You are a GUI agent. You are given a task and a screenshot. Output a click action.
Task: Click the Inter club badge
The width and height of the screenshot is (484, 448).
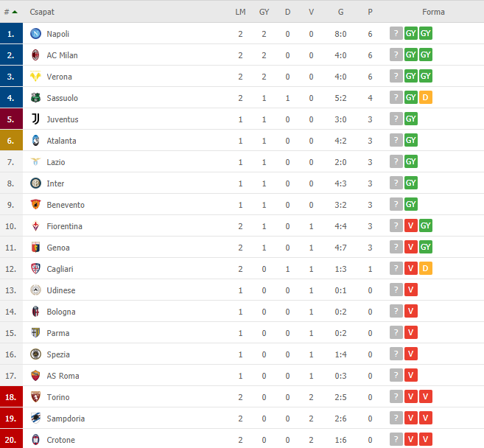[36, 183]
